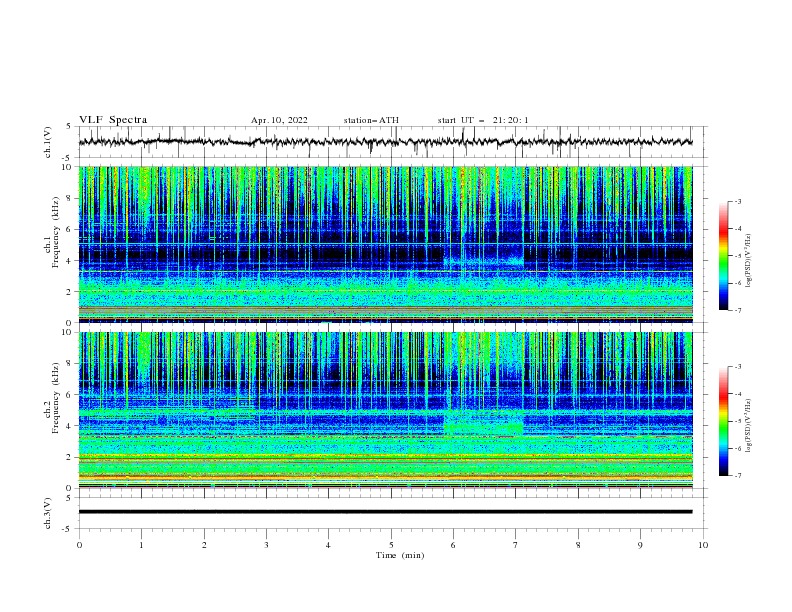Click the ch.2 spectrogram color scale bar
Viewport: 792px width, 612px height.
point(723,421)
